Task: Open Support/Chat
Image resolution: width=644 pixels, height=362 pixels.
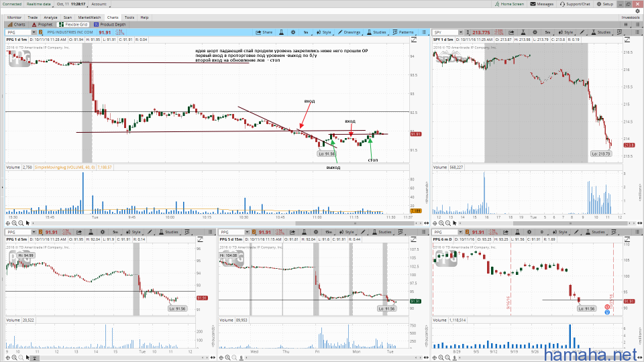Action: click(x=575, y=4)
